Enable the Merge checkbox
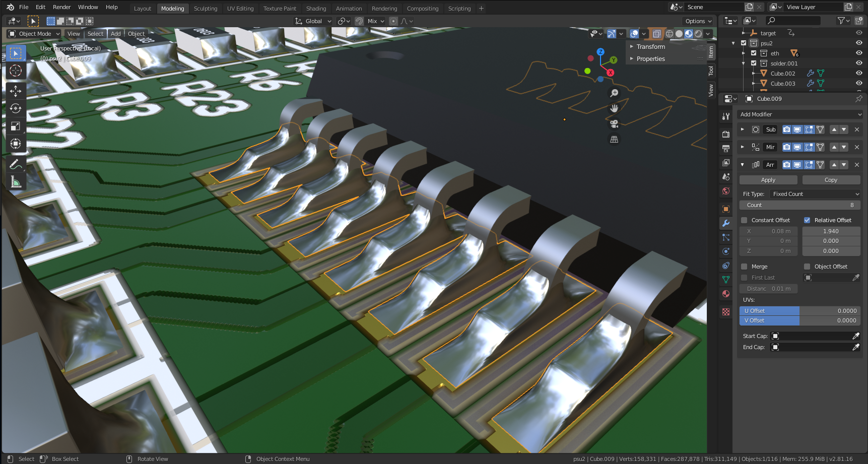Viewport: 868px width, 464px height. tap(744, 267)
